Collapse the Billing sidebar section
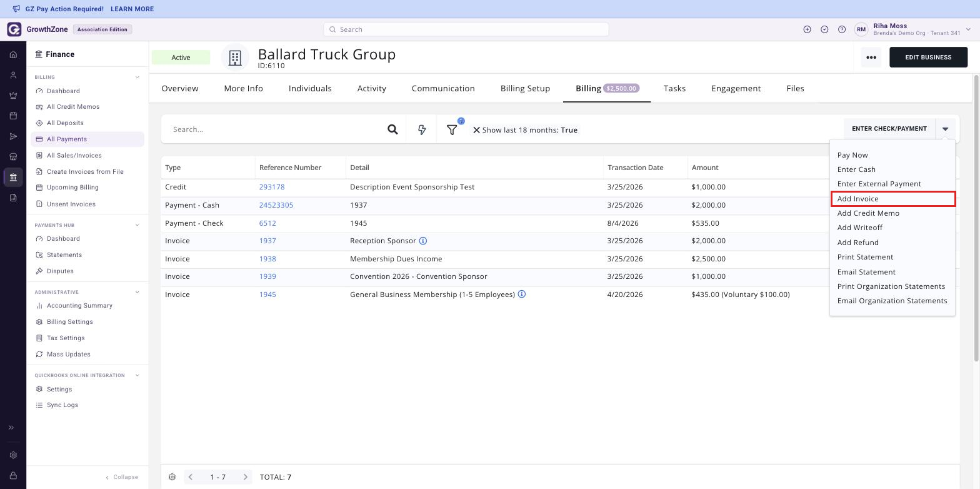This screenshot has height=489, width=980. coord(137,78)
